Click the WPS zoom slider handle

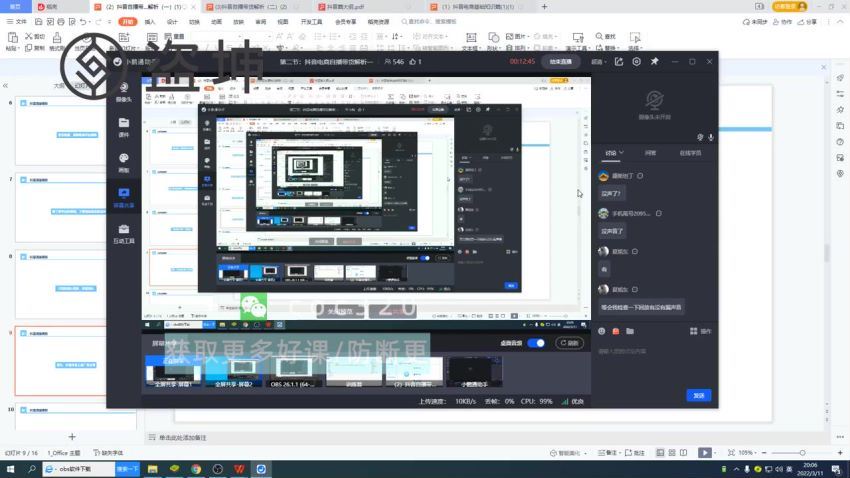pos(802,453)
